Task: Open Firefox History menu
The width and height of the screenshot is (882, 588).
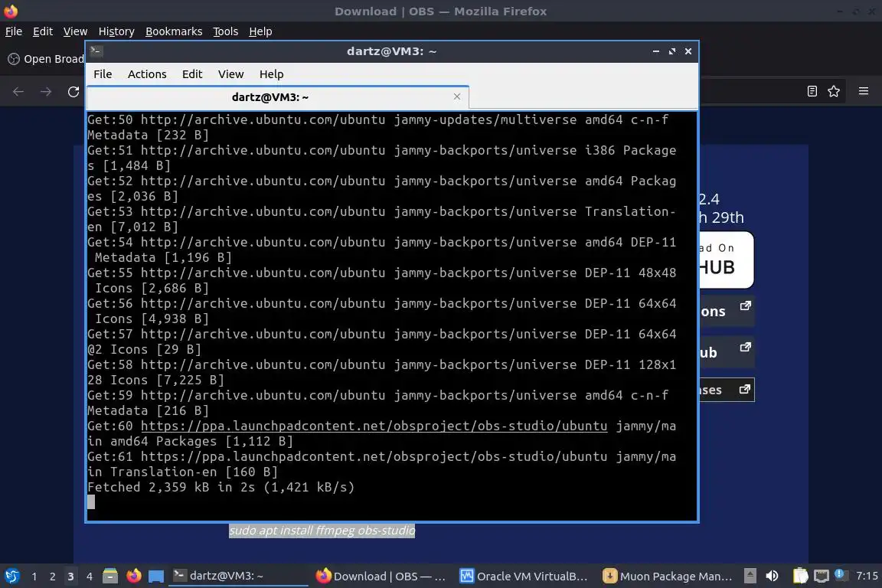Action: [116, 31]
